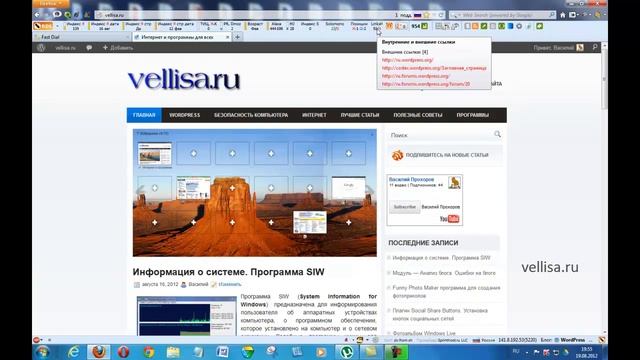Click Подпишитесь на новые статьи link

[x=447, y=155]
